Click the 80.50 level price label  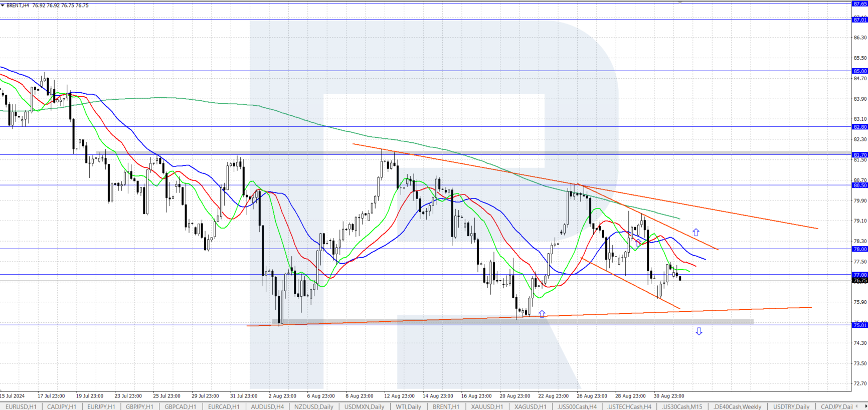[x=860, y=185]
